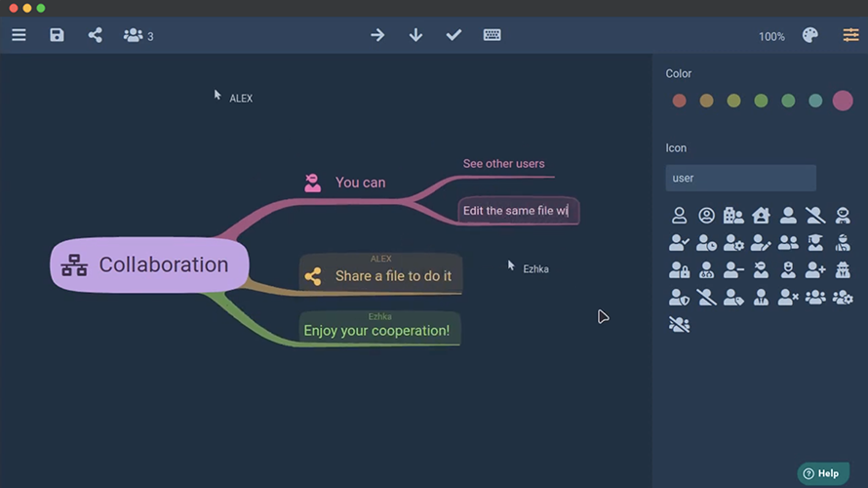Pick the doctor user icon
Viewport: 868px width, 488px height.
coord(706,270)
